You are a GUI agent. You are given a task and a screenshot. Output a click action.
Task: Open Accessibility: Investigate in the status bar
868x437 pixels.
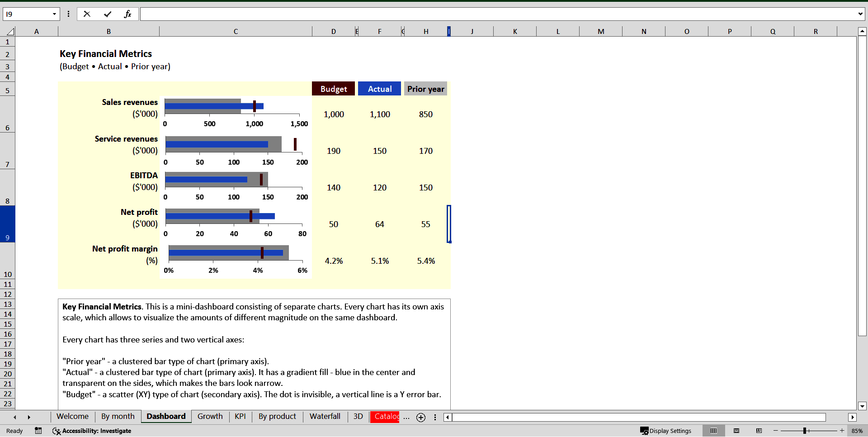pos(92,431)
